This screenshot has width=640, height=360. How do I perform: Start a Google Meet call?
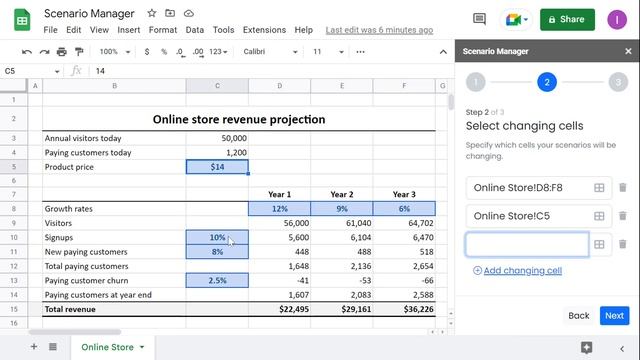(513, 19)
